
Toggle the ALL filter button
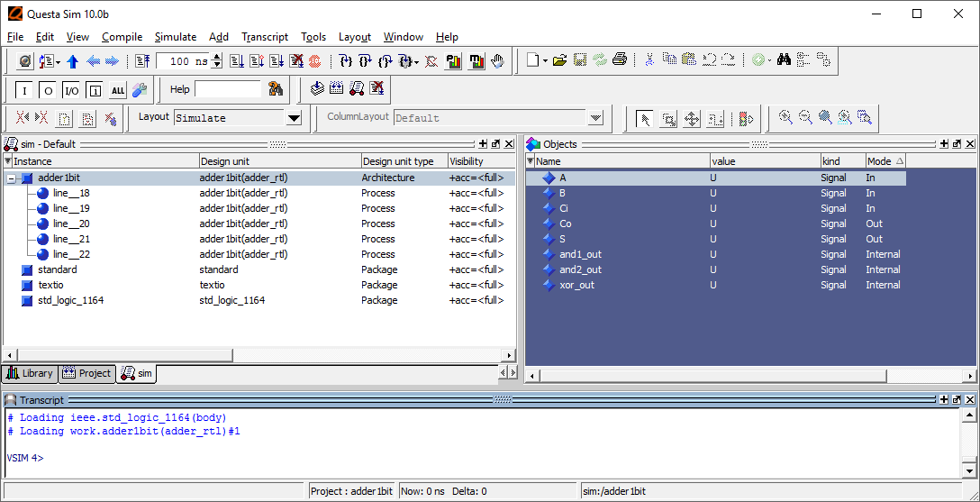[118, 90]
